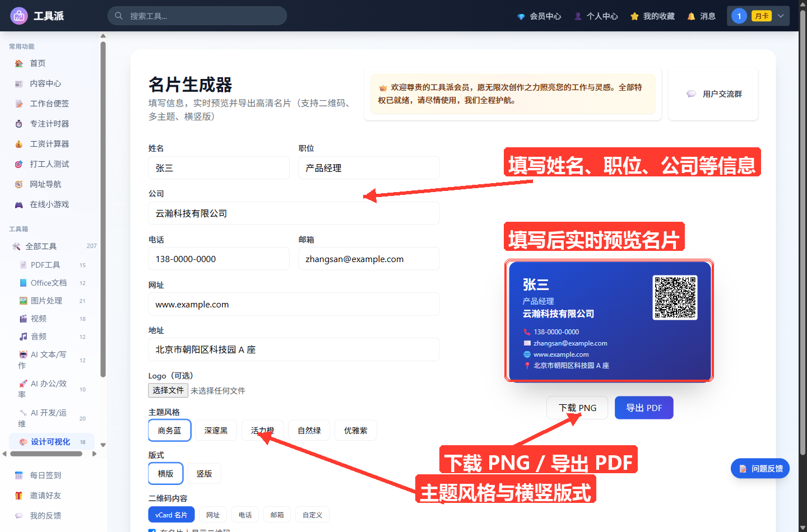Viewport: 807px width, 532px height.
Task: Click the 工具派 logo icon
Action: point(19,16)
